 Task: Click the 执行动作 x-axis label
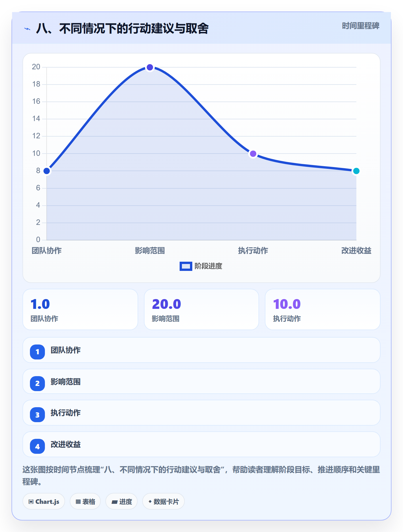pos(253,250)
